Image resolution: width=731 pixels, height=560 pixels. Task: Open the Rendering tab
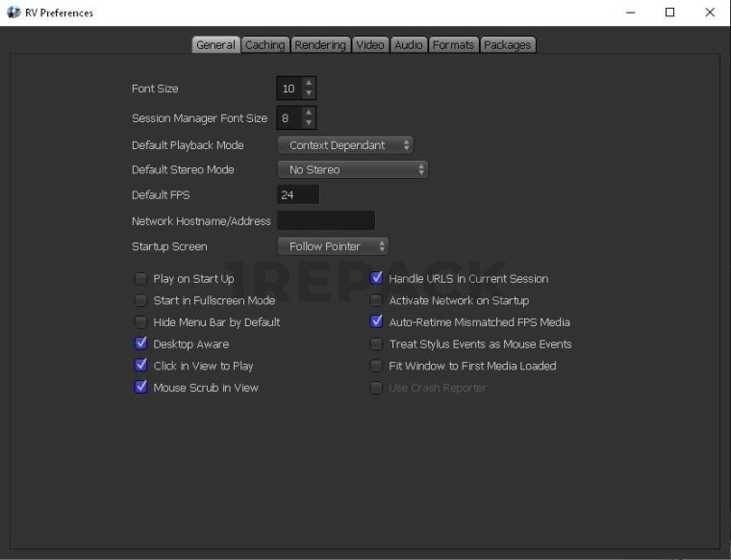(x=320, y=44)
